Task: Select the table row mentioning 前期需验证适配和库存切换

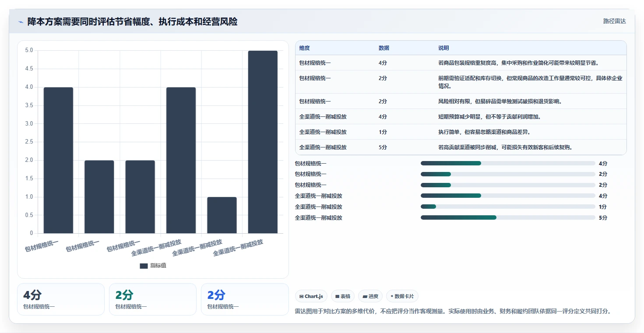Action: pyautogui.click(x=461, y=82)
